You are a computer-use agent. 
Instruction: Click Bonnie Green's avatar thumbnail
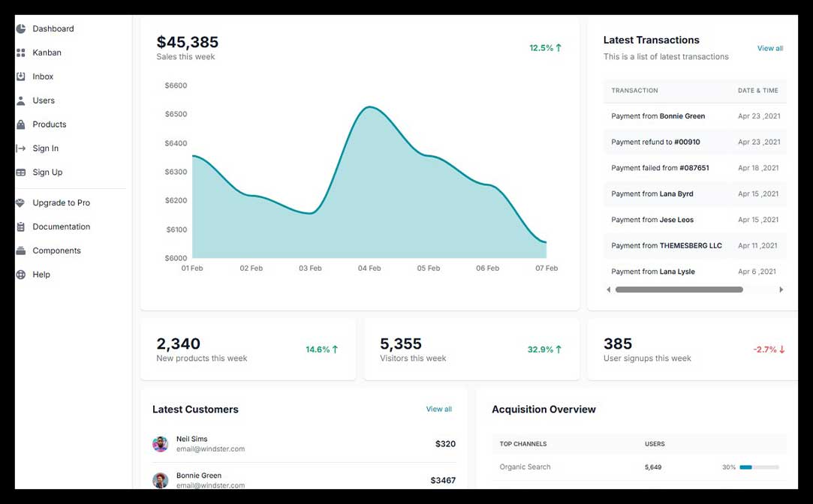[x=160, y=480]
